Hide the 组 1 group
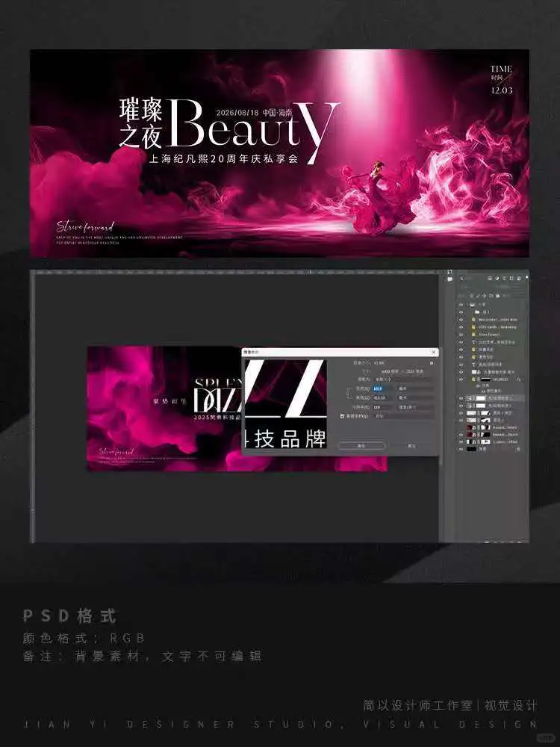Image resolution: width=560 pixels, height=747 pixels. [461, 312]
